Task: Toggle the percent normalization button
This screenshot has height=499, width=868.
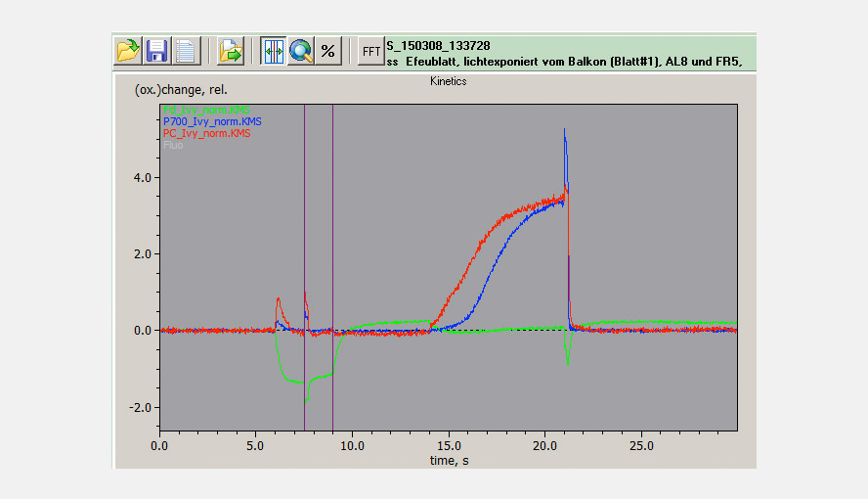Action: (328, 51)
